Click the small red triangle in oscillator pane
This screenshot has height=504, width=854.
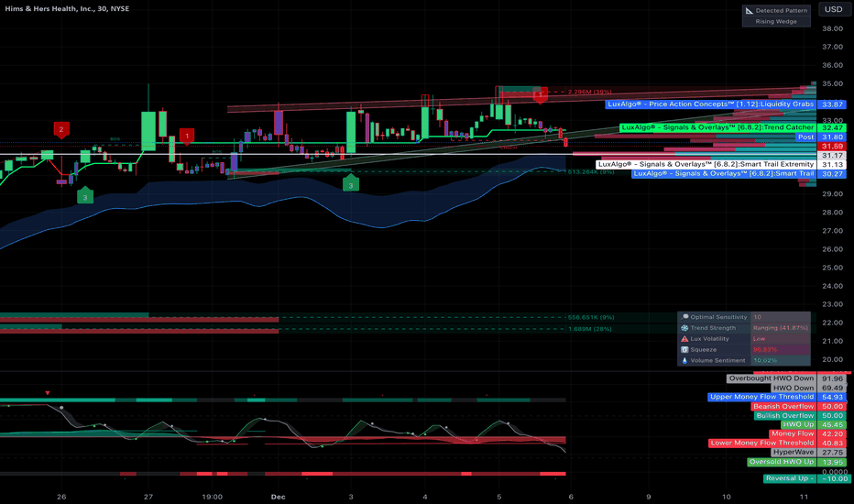(48, 393)
